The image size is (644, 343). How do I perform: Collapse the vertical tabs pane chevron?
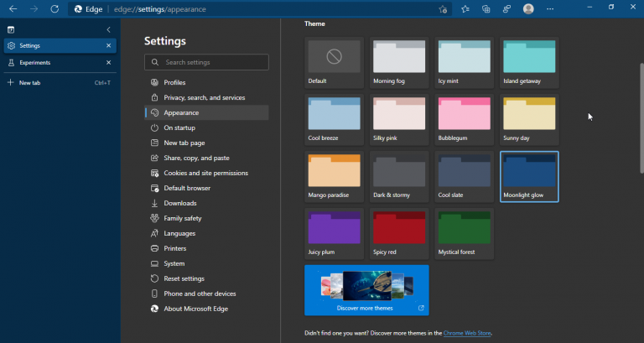pos(108,29)
